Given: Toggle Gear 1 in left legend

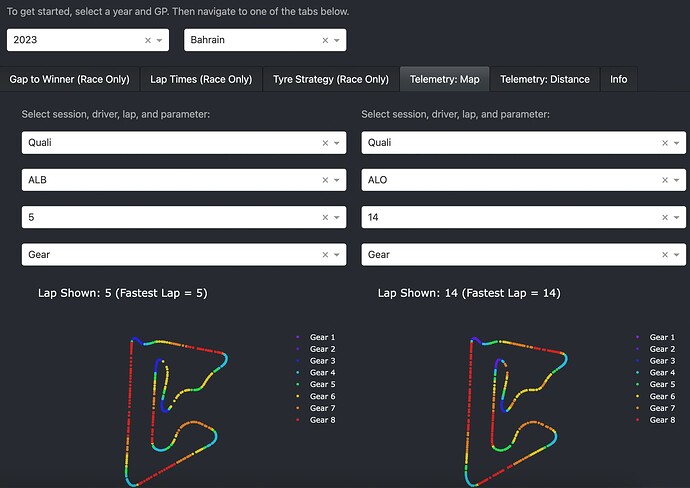Looking at the screenshot, I should coord(316,337).
